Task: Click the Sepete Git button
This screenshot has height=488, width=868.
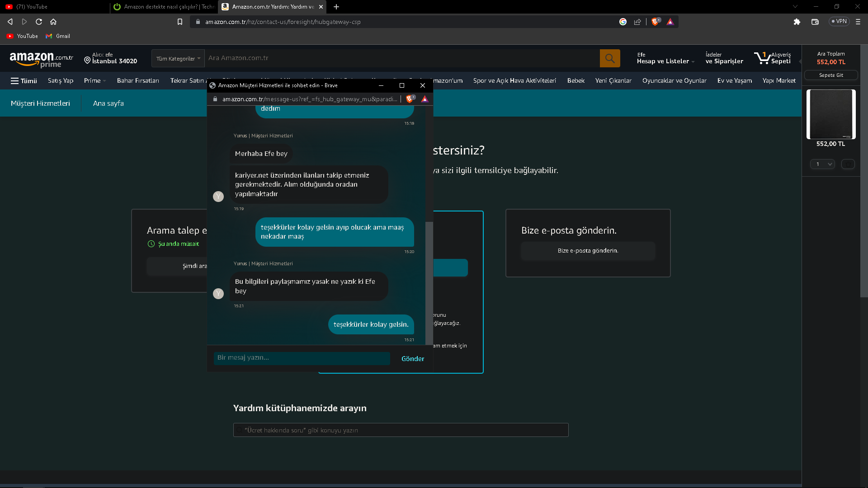Action: point(830,75)
